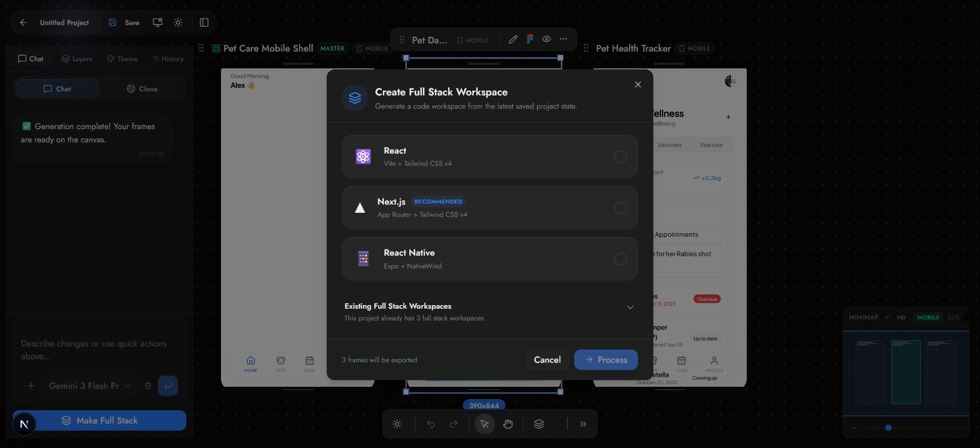The width and height of the screenshot is (980, 448).
Task: Click the Pet Health Tracker drag handle
Action: pos(586,48)
